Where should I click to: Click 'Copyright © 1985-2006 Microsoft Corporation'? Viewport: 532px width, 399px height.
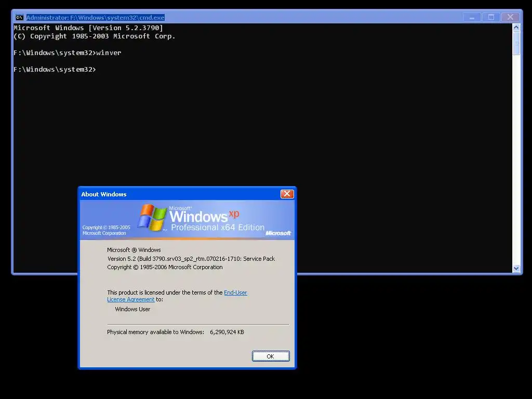click(x=165, y=268)
